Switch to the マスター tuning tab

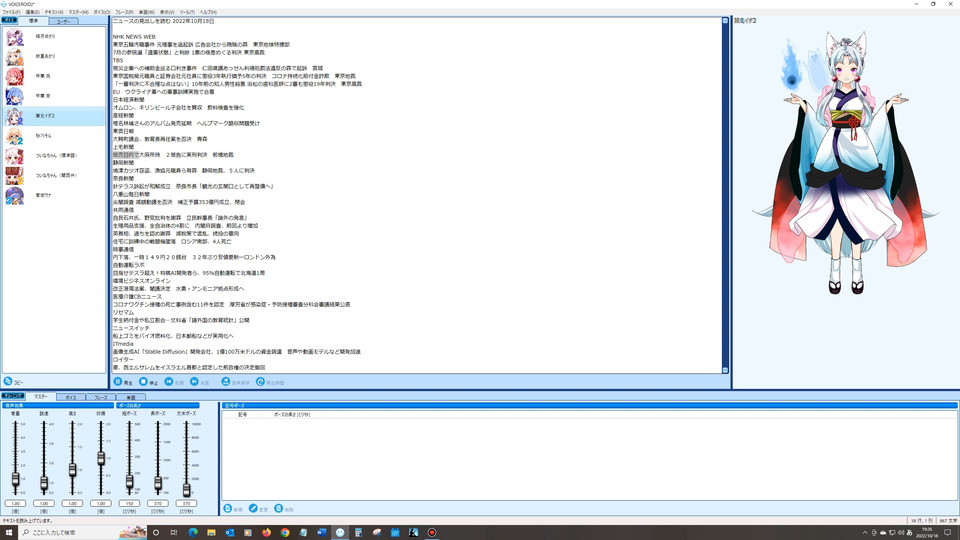pyautogui.click(x=40, y=397)
